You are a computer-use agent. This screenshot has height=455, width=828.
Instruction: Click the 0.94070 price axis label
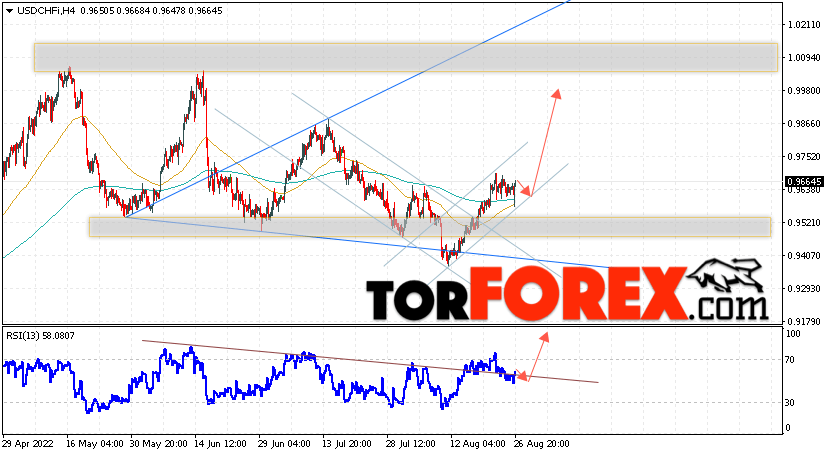click(x=804, y=255)
